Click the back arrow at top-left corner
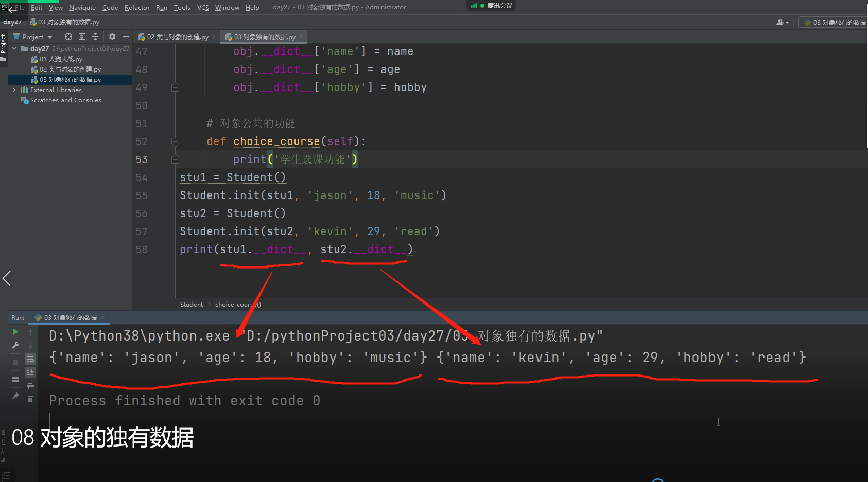 12,10
